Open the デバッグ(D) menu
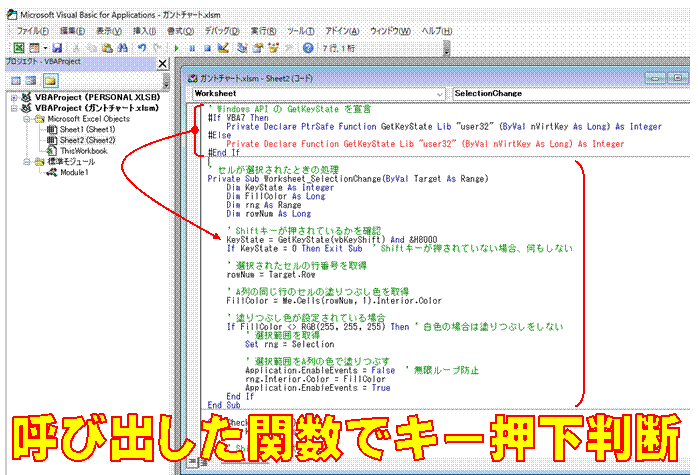This screenshot has height=475, width=698. (x=222, y=31)
